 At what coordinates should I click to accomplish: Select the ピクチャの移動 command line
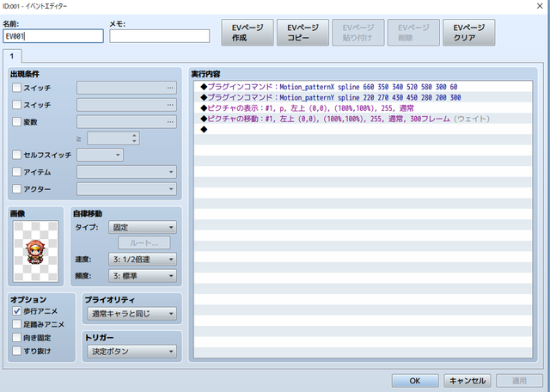click(363, 119)
